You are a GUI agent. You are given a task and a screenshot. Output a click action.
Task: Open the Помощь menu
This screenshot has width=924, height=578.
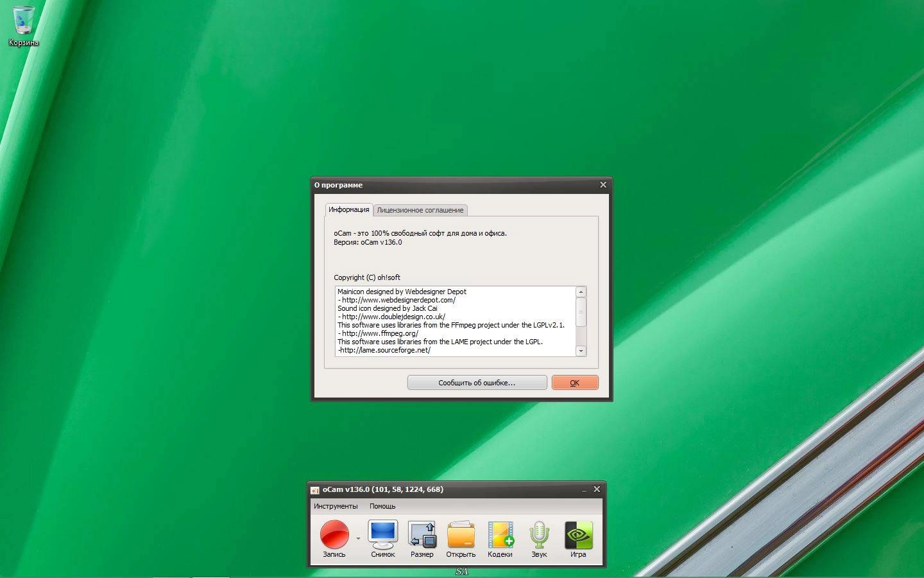(382, 506)
